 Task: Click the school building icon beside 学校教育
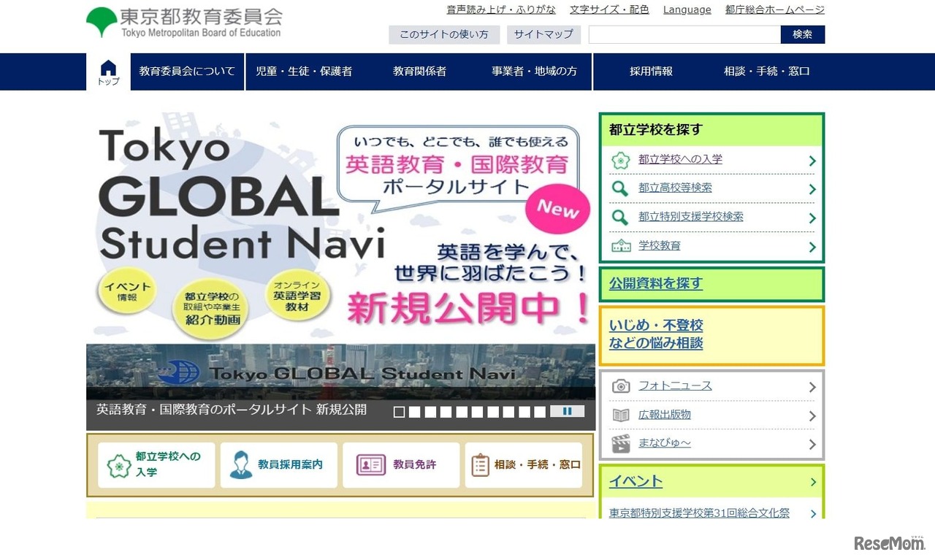click(621, 246)
